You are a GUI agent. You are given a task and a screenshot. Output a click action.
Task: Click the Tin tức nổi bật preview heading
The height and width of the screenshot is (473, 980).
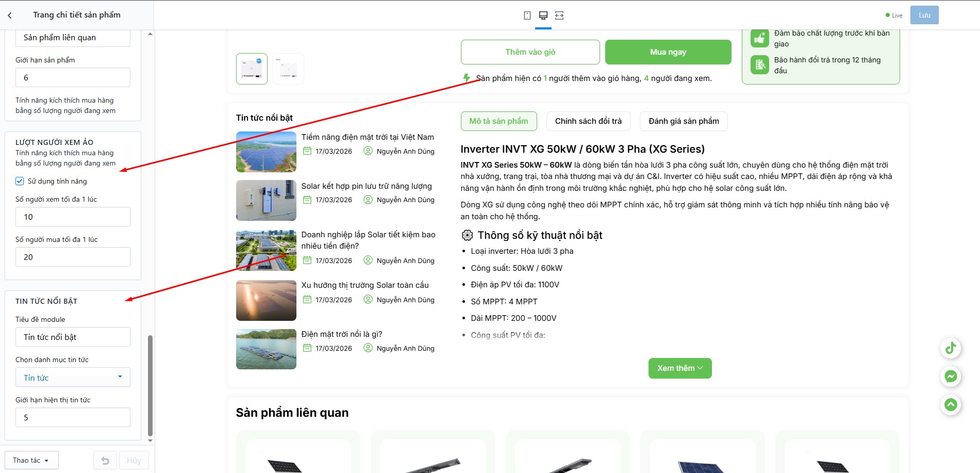point(264,118)
